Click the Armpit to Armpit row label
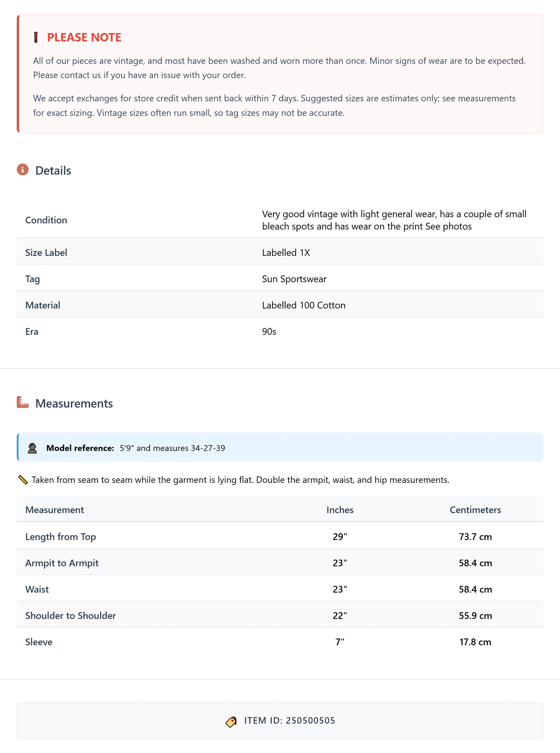 click(x=62, y=563)
